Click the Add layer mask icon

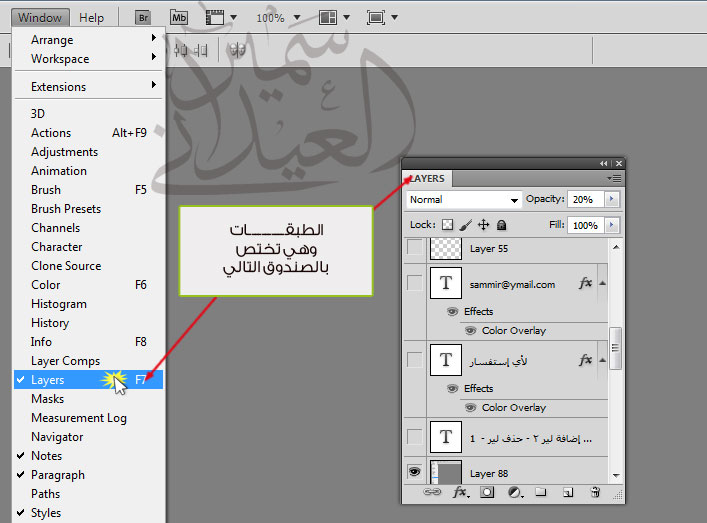[487, 492]
